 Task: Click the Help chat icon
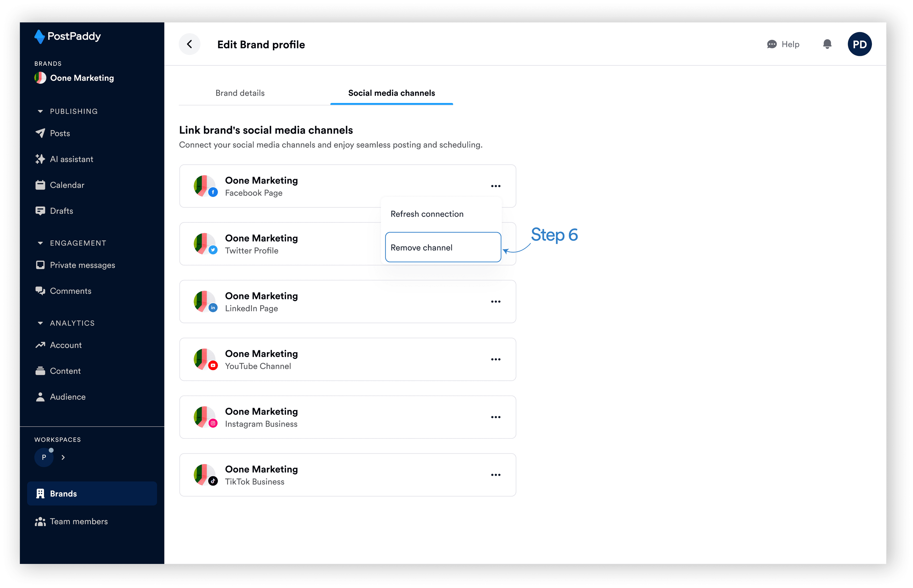(772, 44)
